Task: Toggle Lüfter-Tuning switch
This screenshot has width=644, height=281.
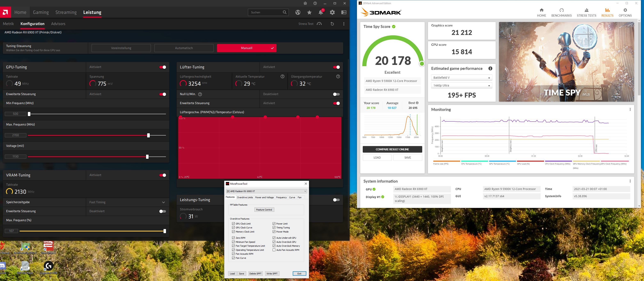Action: point(336,67)
